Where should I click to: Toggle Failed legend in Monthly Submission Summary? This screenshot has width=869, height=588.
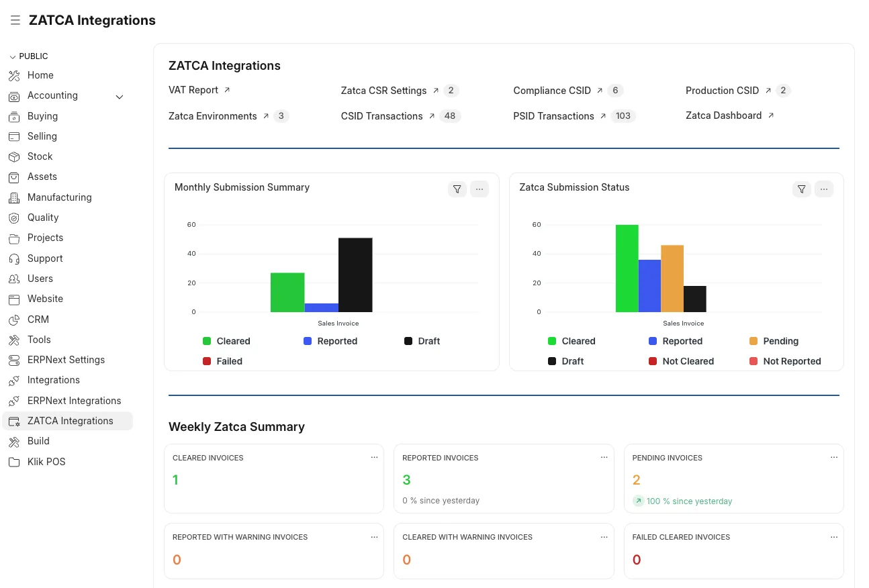[x=222, y=361]
